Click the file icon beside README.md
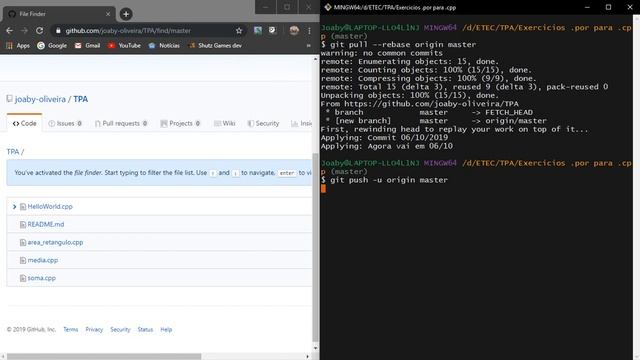This screenshot has height=360, width=640. (x=23, y=224)
